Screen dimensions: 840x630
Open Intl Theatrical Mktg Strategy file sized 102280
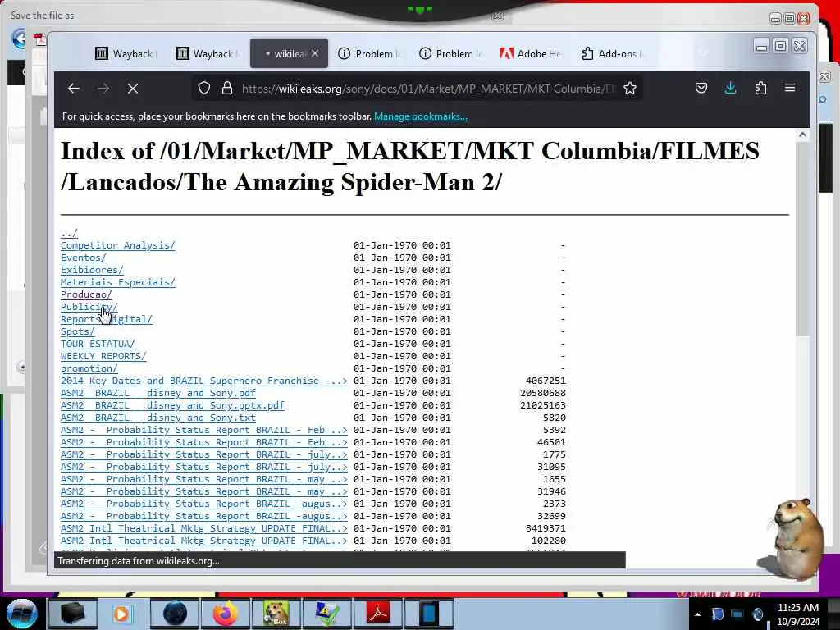[x=204, y=541]
